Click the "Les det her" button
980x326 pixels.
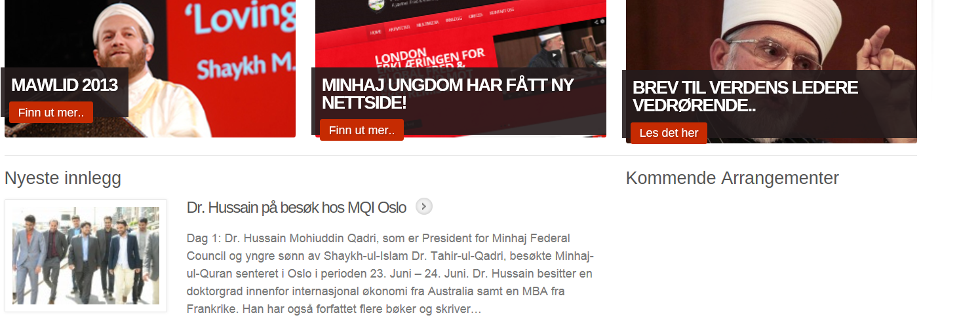coord(669,133)
